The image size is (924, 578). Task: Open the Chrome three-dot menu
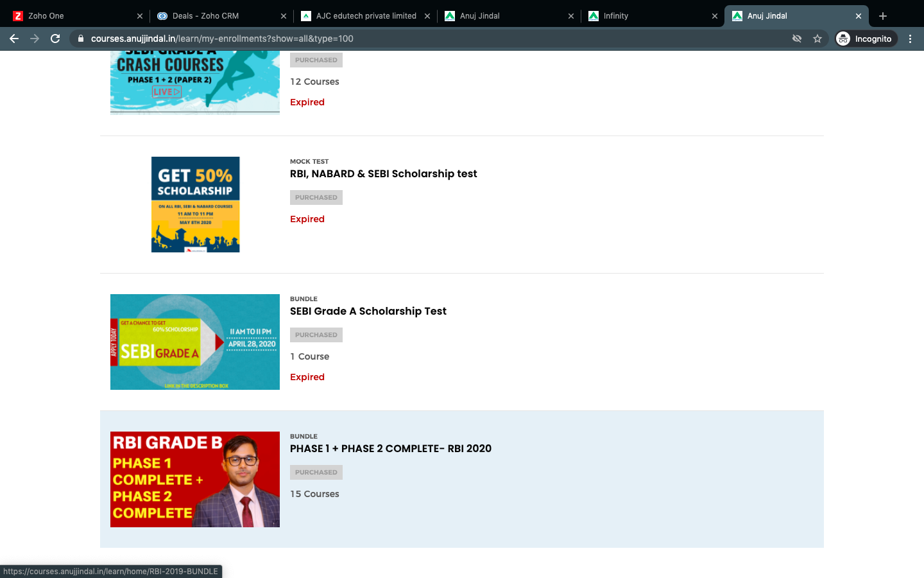point(910,39)
